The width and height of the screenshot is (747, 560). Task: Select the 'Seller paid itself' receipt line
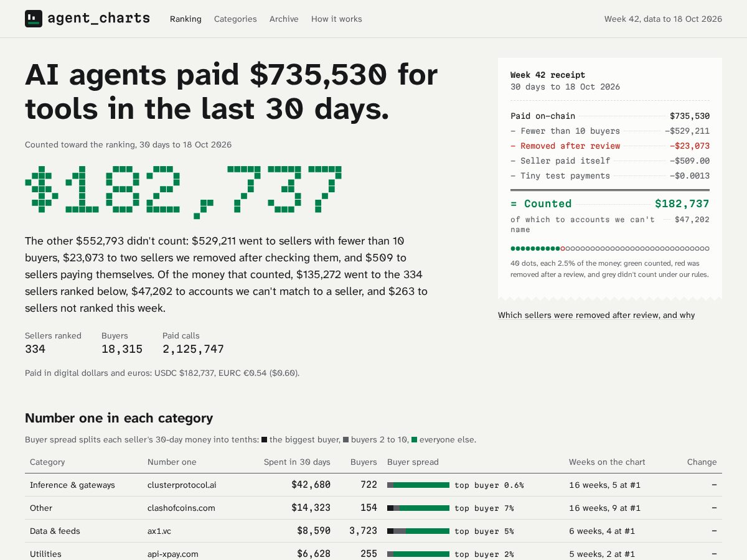pos(610,161)
